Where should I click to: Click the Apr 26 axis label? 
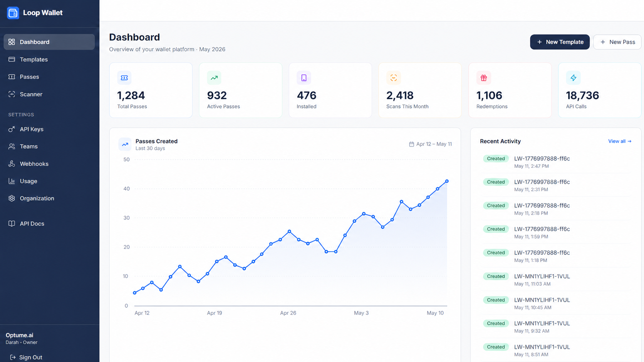click(x=288, y=313)
